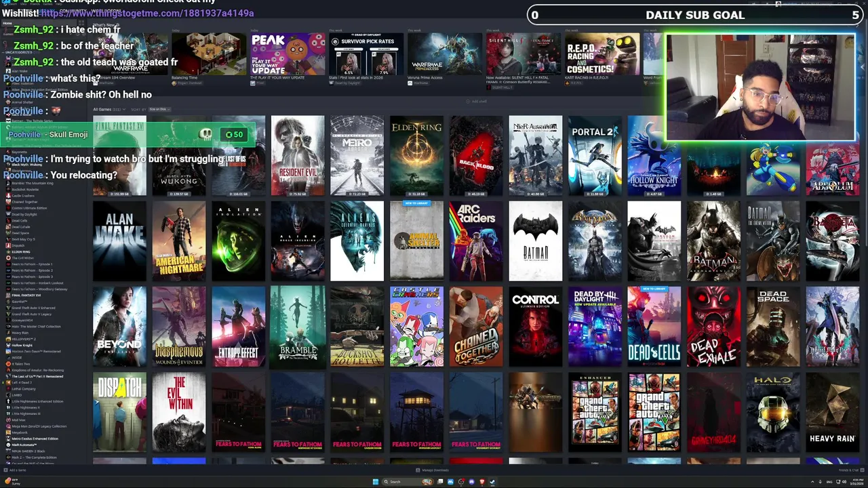The image size is (868, 488).
Task: Open Discord from the taskbar
Action: [x=471, y=482]
